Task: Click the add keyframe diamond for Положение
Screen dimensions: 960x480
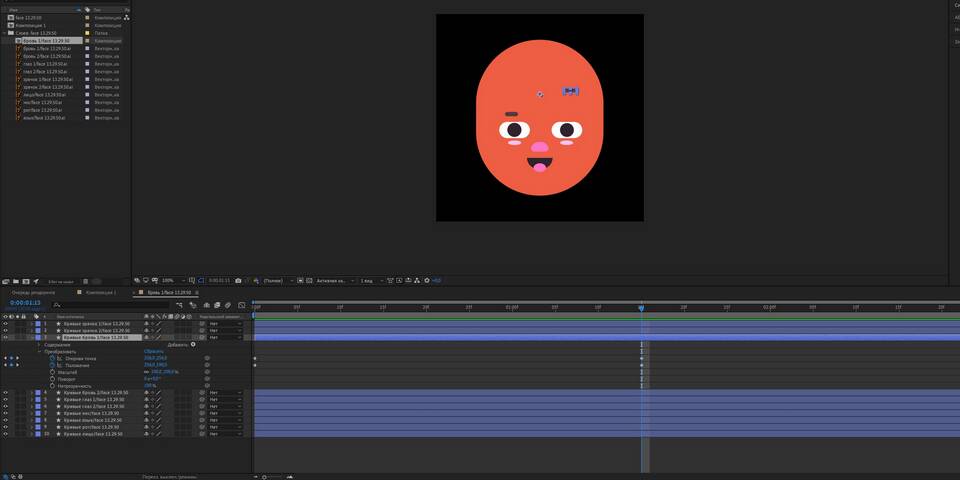Action: click(11, 366)
